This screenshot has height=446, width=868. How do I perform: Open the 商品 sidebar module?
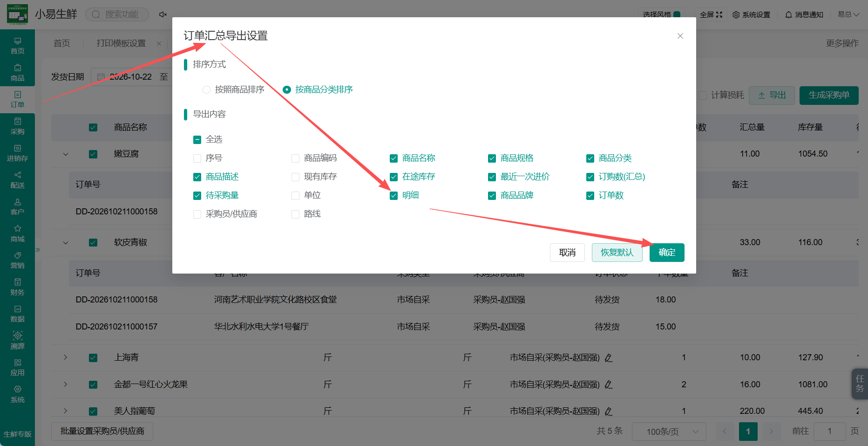pyautogui.click(x=17, y=73)
